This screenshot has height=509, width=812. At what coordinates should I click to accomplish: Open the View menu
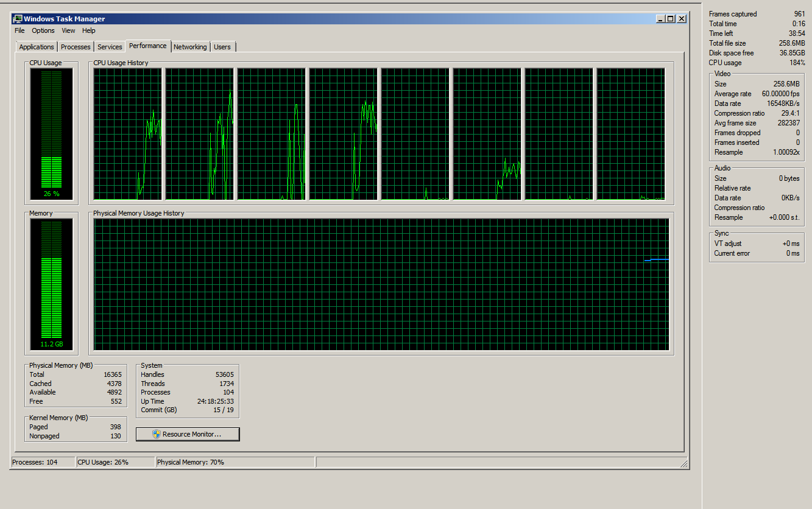(x=68, y=30)
